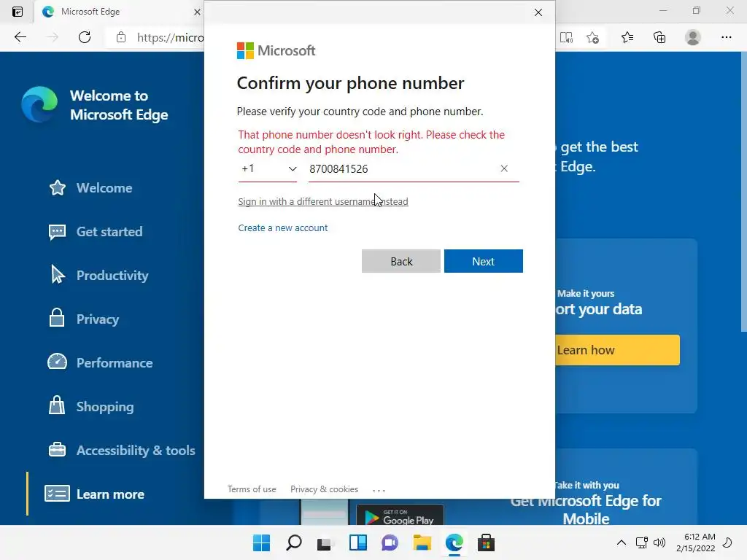747x560 pixels.
Task: Click the Edge address bar URL
Action: [170, 38]
